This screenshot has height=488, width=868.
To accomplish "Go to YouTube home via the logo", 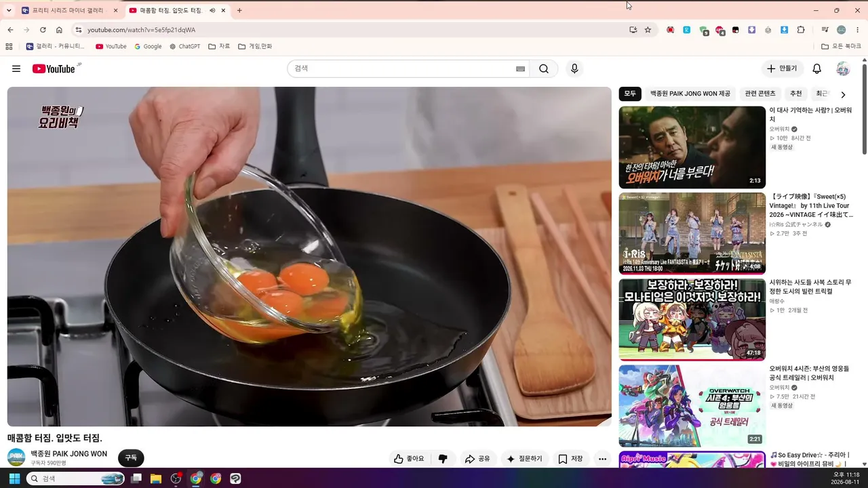I will pos(54,68).
